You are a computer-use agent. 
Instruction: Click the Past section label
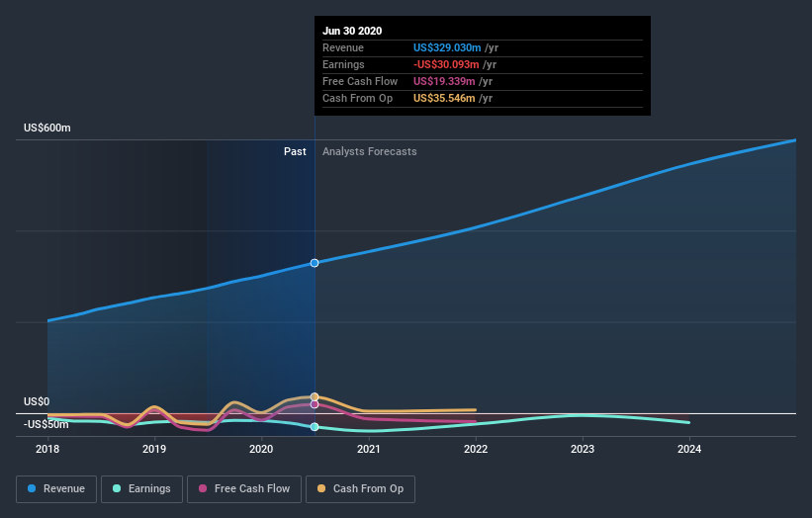pyautogui.click(x=295, y=151)
